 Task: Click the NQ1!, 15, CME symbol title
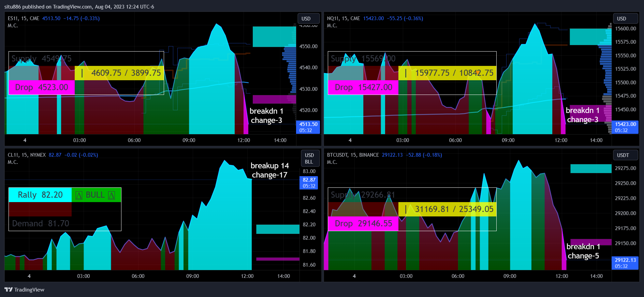point(343,18)
